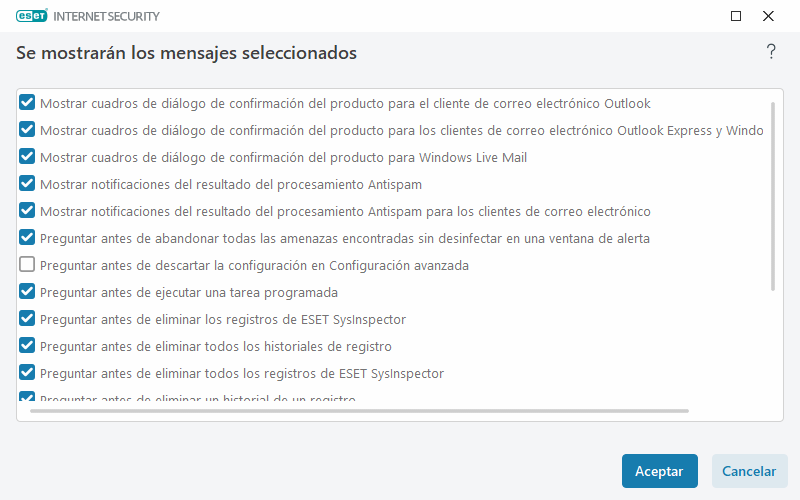Disable Antispam processing result notifications
This screenshot has height=500, width=800.
tap(27, 184)
